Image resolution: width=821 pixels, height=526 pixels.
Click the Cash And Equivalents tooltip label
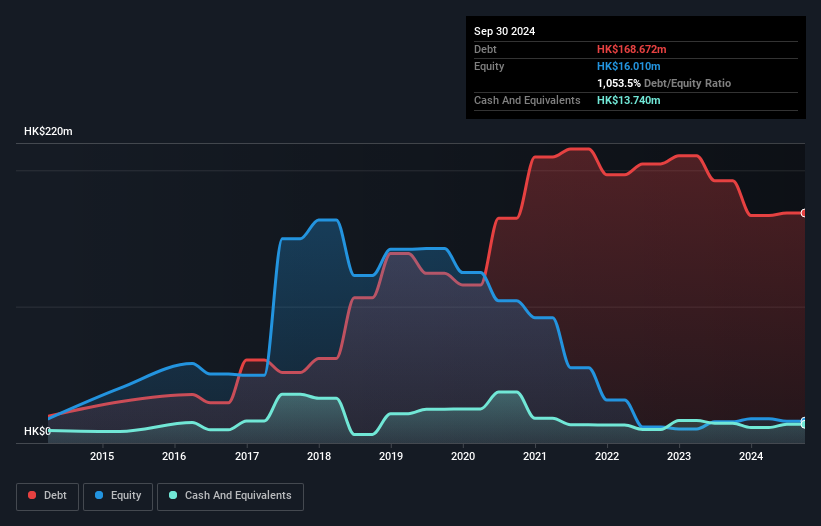[527, 100]
